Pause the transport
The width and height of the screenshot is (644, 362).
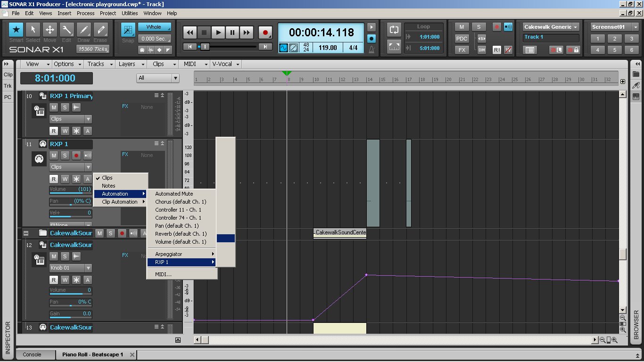pyautogui.click(x=232, y=33)
